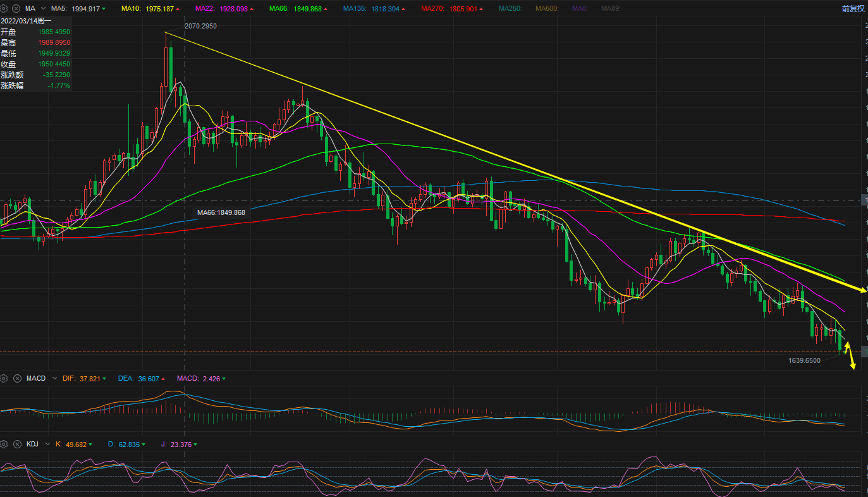The image size is (868, 497).
Task: Close the MACD indicator panel
Action: (16, 378)
